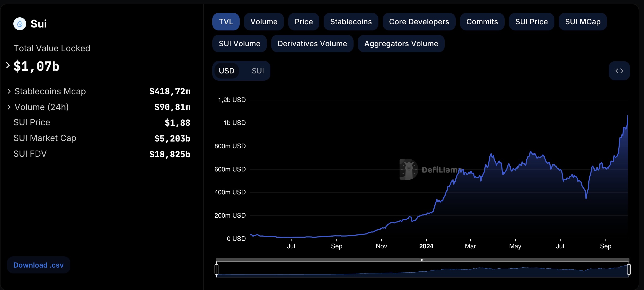
Task: Click the SUI Price label
Action: [x=32, y=122]
